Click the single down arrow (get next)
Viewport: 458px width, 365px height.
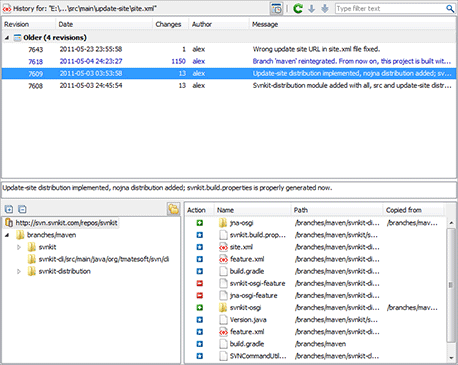(x=311, y=9)
